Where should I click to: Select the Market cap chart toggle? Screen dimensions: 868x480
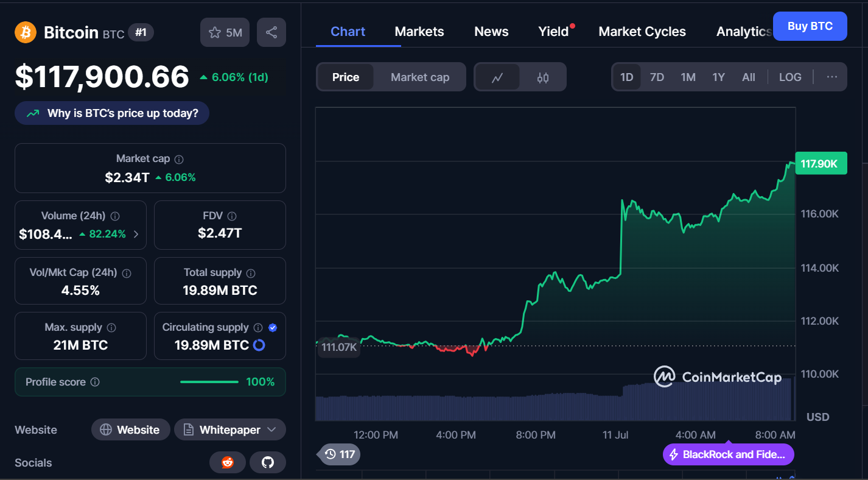(x=420, y=77)
